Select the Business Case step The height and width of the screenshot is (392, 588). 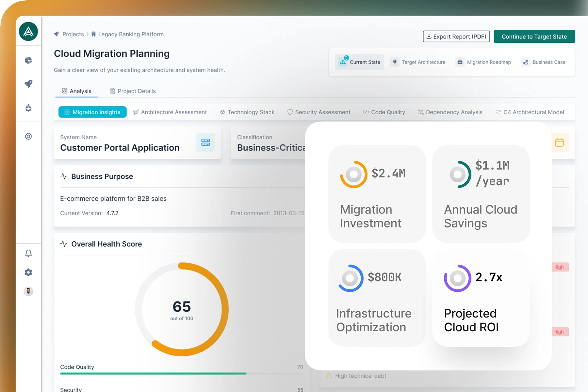pyautogui.click(x=544, y=62)
